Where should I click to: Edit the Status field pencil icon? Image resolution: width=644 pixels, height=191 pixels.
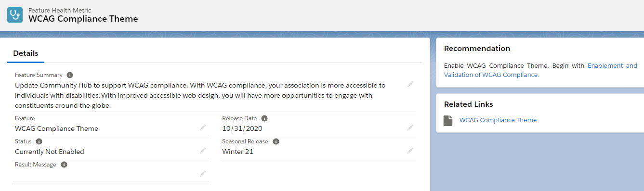tap(203, 151)
